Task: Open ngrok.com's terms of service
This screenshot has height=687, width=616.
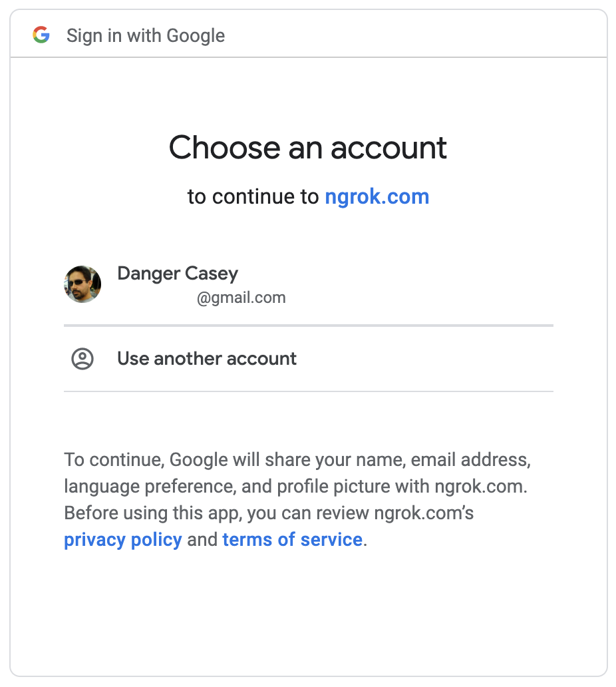Action: [293, 539]
